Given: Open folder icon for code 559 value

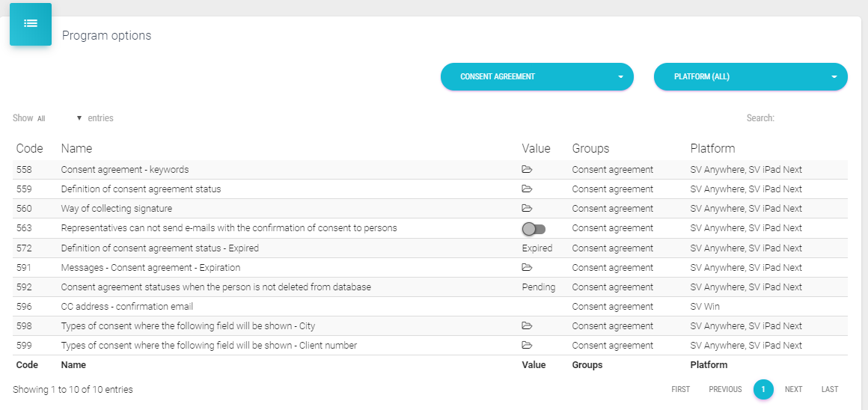Looking at the screenshot, I should 527,189.
